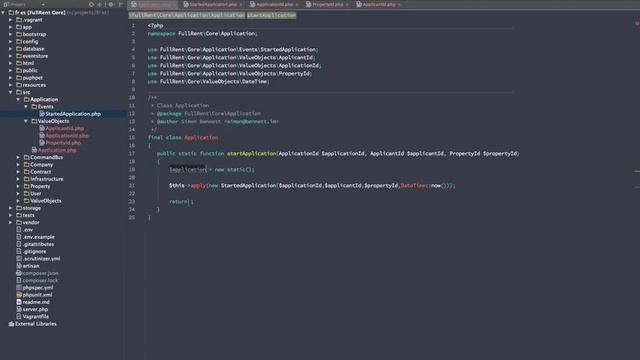Click the External Libraries icon
This screenshot has height=360, width=640.
[x=11, y=324]
